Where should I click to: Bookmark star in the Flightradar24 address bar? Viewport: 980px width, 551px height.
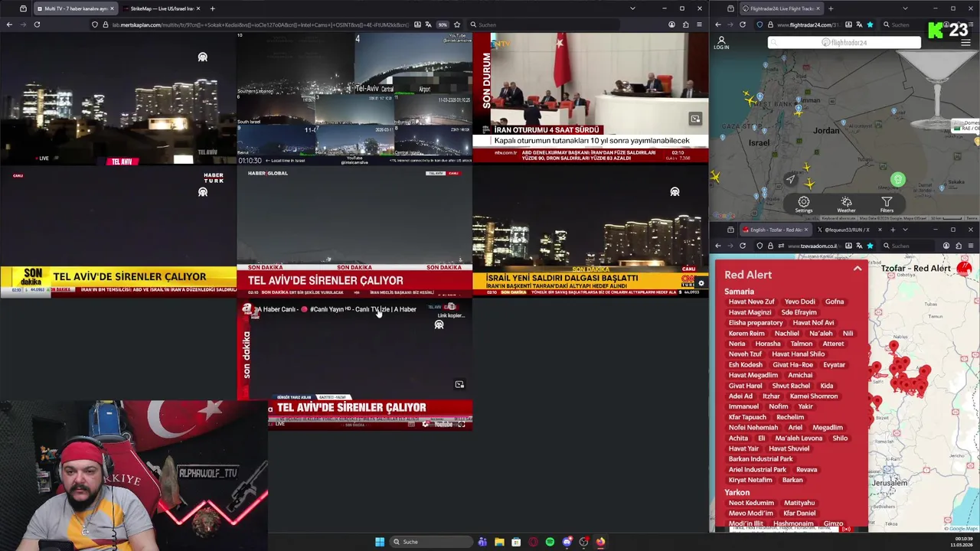[x=870, y=24]
